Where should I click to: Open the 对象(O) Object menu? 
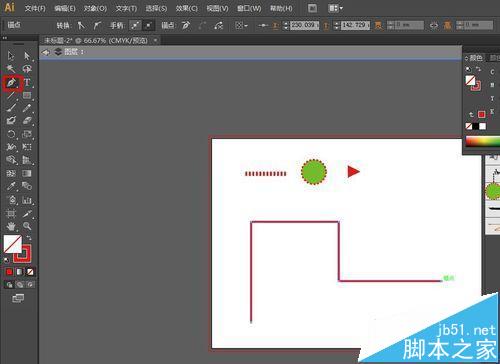tap(95, 8)
